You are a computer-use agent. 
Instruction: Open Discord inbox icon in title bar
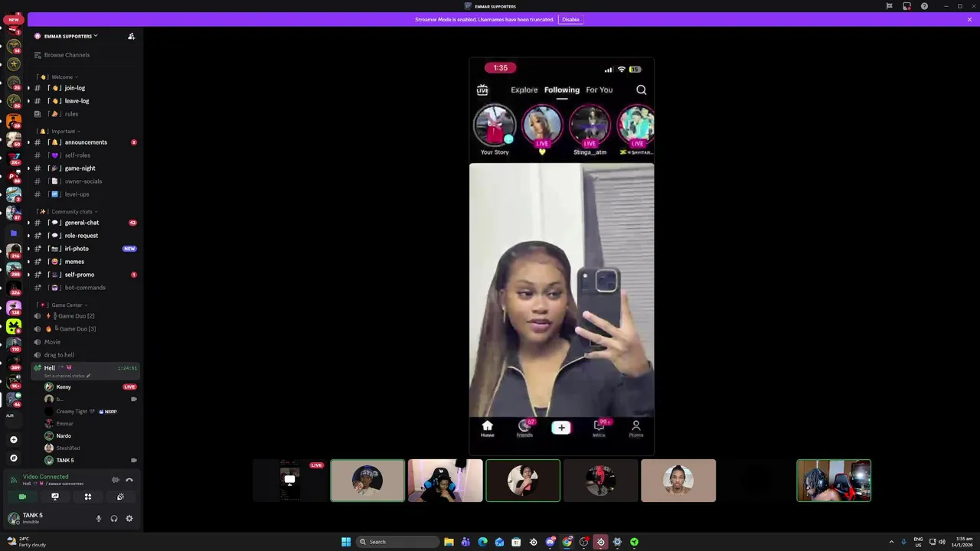click(x=906, y=6)
